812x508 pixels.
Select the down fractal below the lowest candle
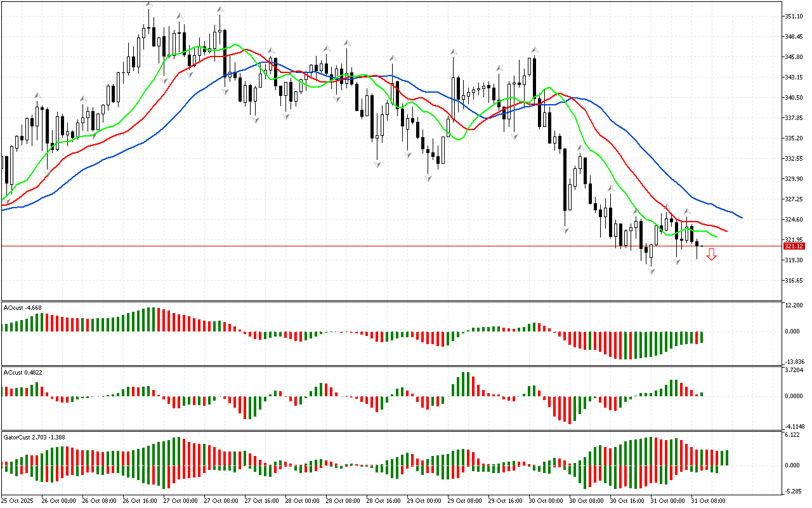click(x=652, y=271)
